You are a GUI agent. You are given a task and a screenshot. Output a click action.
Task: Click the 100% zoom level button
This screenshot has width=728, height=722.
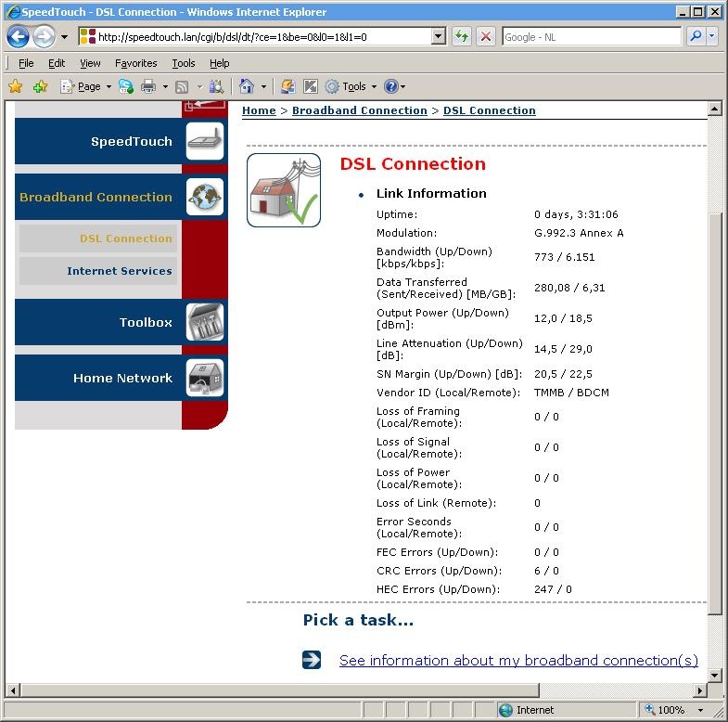(666, 710)
